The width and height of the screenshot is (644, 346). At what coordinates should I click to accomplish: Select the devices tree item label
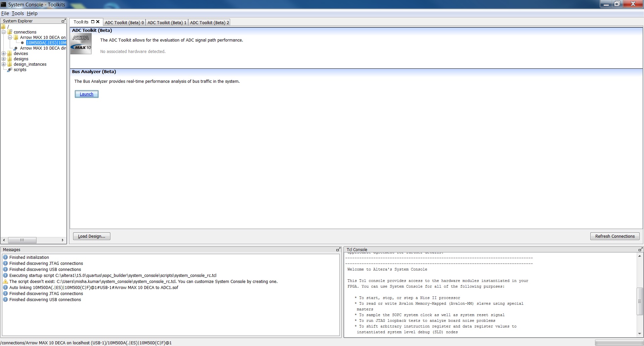click(21, 53)
